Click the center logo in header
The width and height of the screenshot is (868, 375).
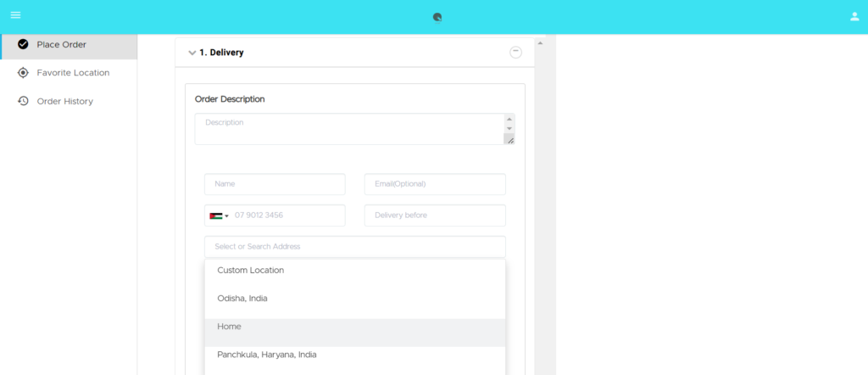pos(437,18)
